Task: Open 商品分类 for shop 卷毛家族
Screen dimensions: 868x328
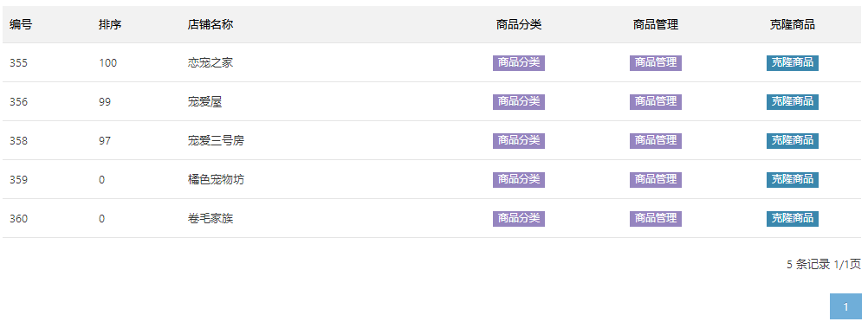Action: pyautogui.click(x=519, y=218)
